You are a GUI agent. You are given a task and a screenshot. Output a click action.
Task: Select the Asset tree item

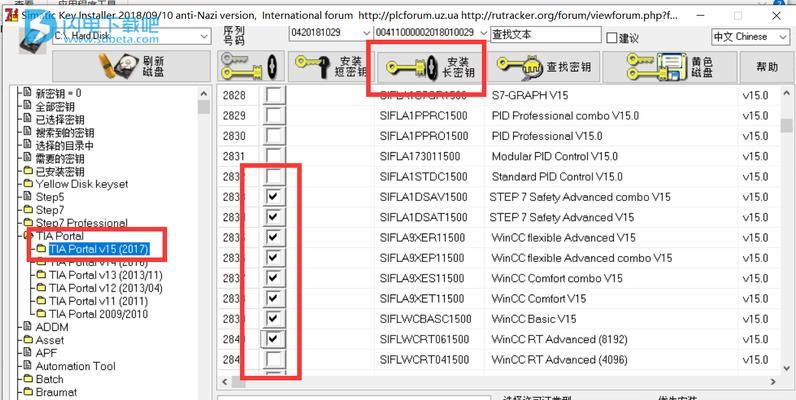click(50, 340)
